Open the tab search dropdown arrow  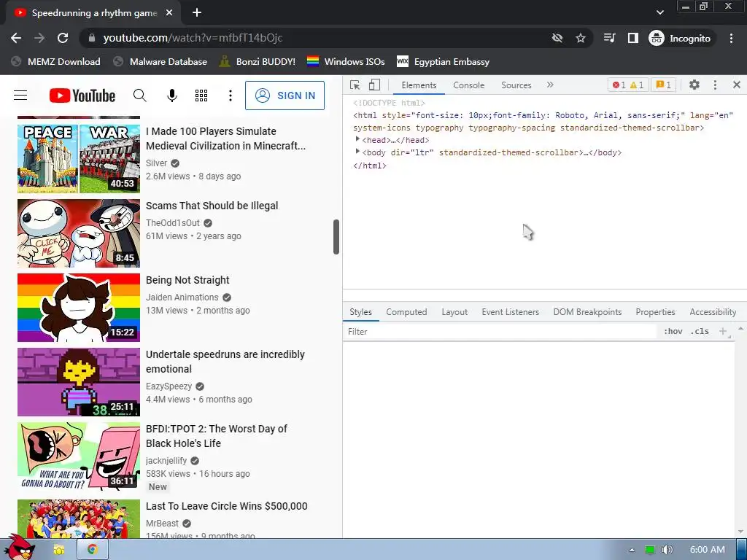point(659,12)
